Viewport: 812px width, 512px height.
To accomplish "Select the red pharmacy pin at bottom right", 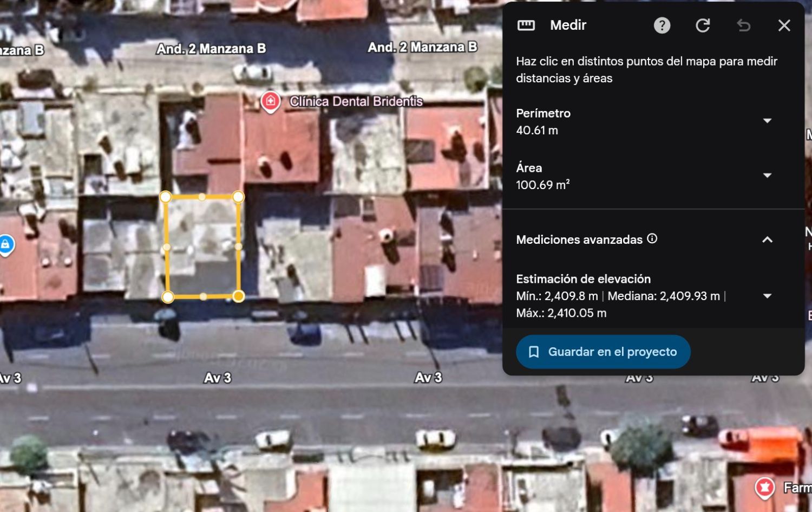I will click(x=764, y=488).
